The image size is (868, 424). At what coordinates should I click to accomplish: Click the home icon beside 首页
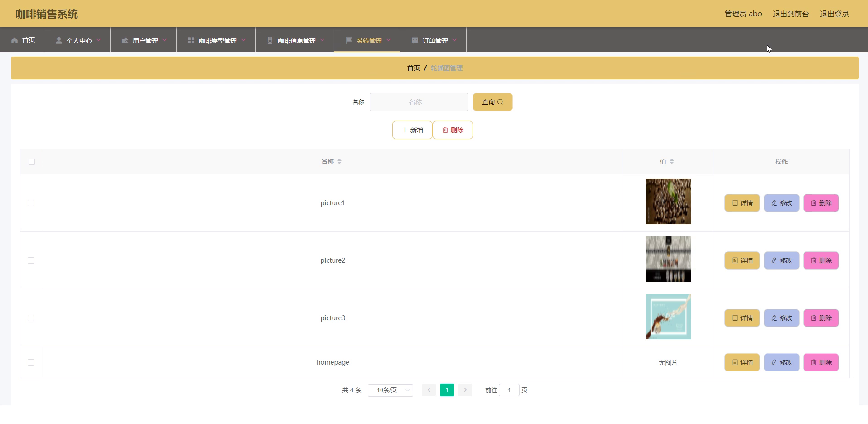click(14, 40)
